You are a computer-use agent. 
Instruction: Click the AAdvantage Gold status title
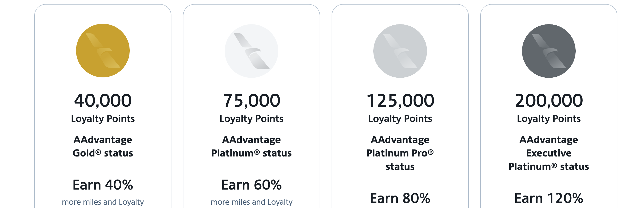coord(103,146)
